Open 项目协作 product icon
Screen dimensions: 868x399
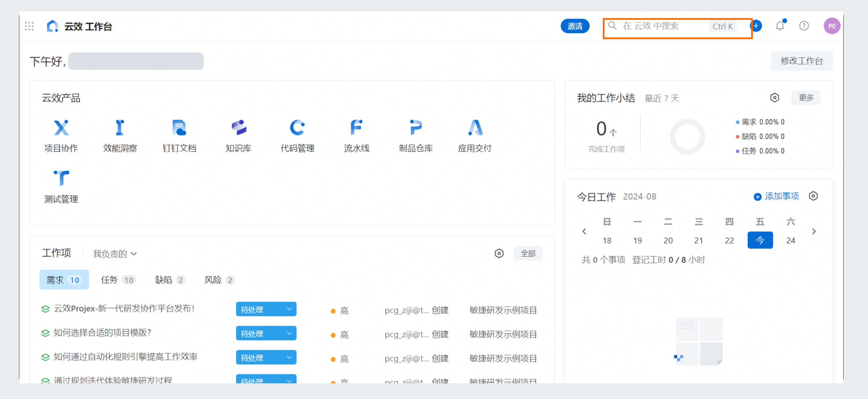(x=61, y=128)
